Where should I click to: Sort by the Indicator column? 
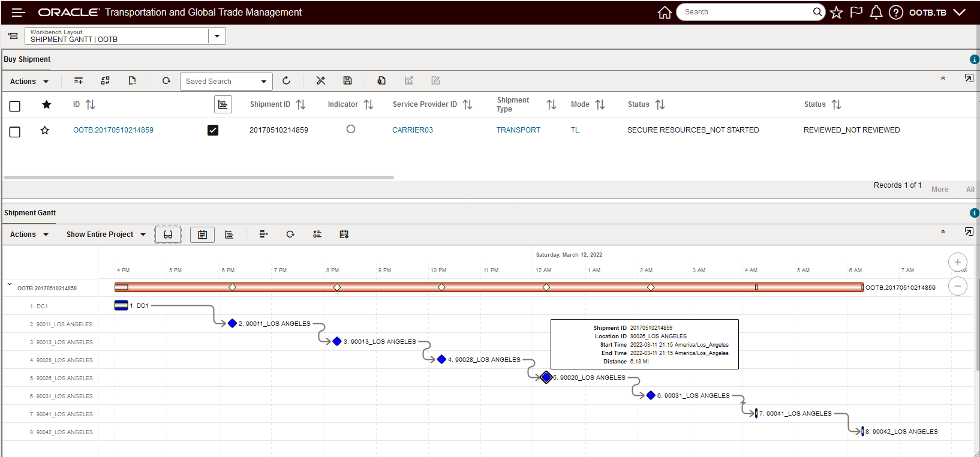point(369,105)
